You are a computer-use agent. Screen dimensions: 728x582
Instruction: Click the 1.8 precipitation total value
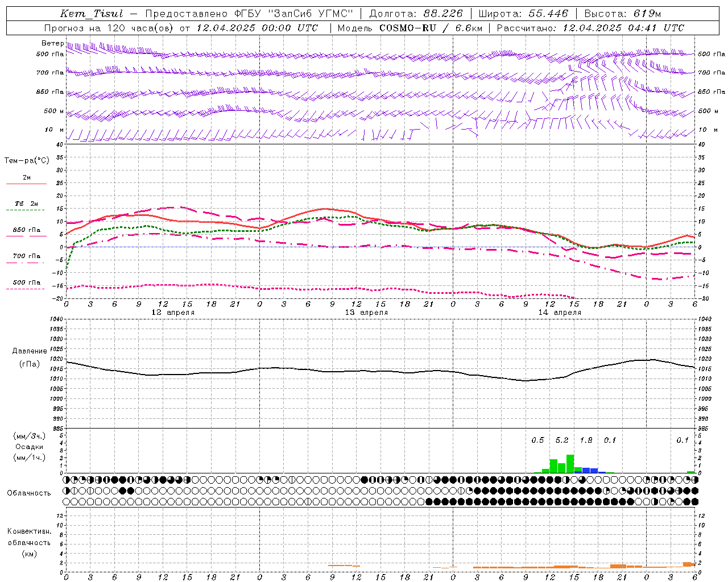pos(586,440)
